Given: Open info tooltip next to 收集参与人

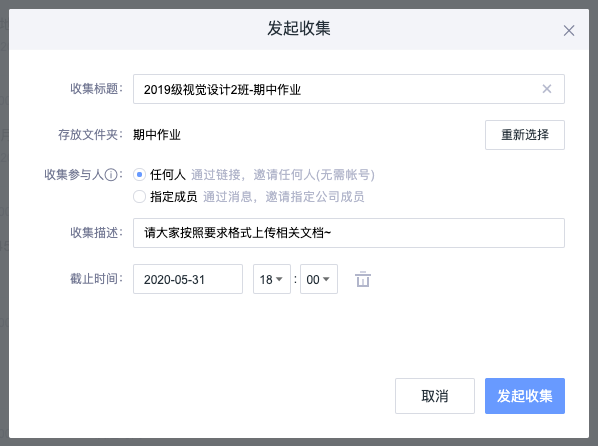Looking at the screenshot, I should (x=111, y=175).
